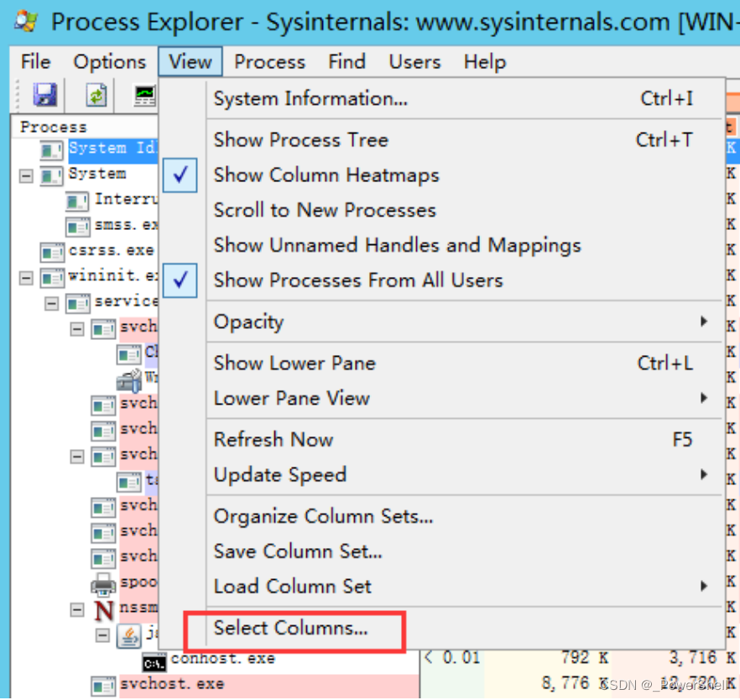This screenshot has height=700, width=740.
Task: Open the Help menu
Action: (x=485, y=62)
